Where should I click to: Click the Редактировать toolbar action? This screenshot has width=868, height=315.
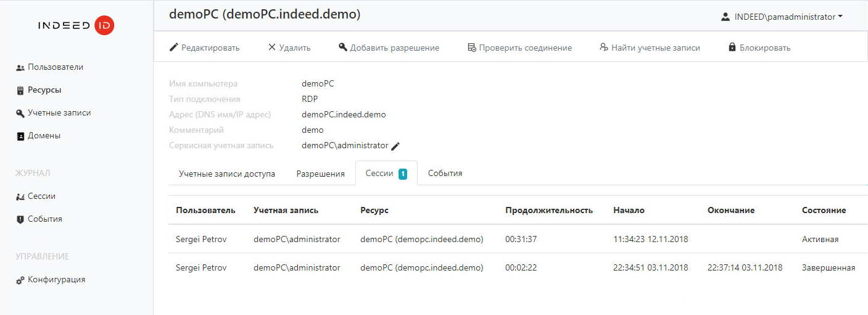tap(205, 48)
